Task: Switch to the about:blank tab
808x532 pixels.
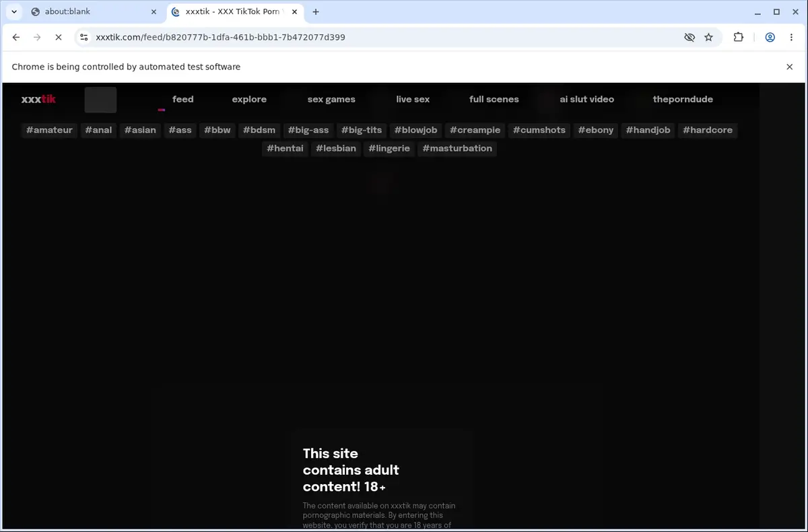Action: [x=93, y=11]
